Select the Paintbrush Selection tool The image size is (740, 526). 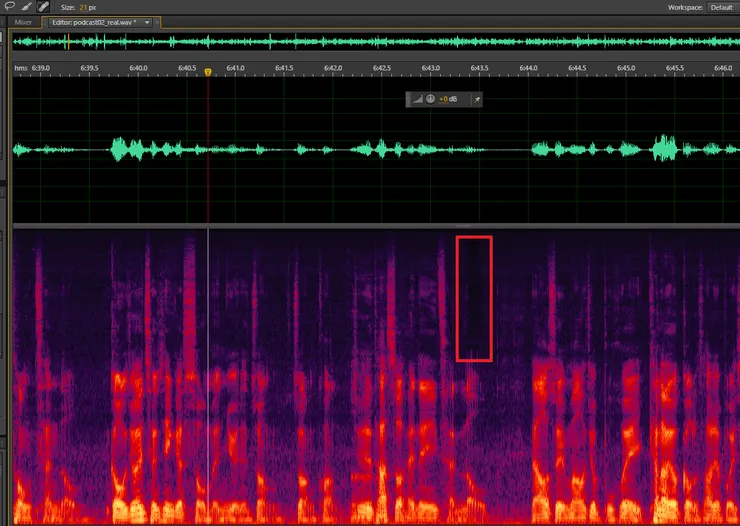pyautogui.click(x=27, y=7)
